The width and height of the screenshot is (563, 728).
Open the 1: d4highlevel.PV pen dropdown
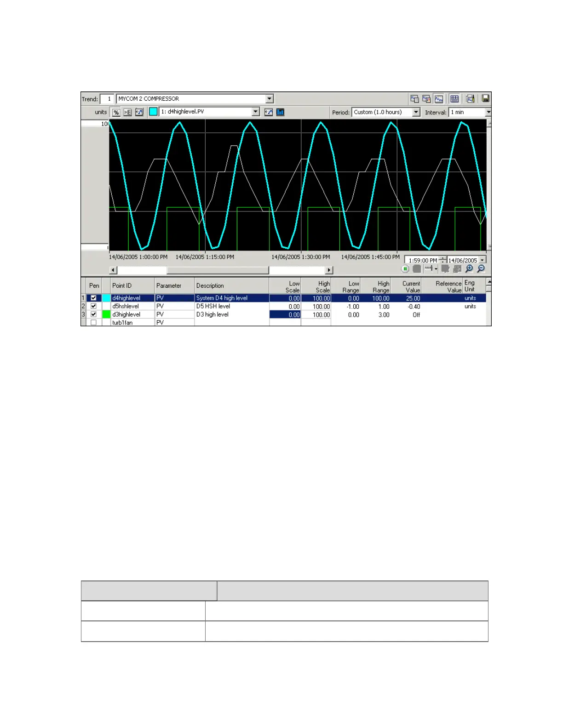(x=256, y=112)
